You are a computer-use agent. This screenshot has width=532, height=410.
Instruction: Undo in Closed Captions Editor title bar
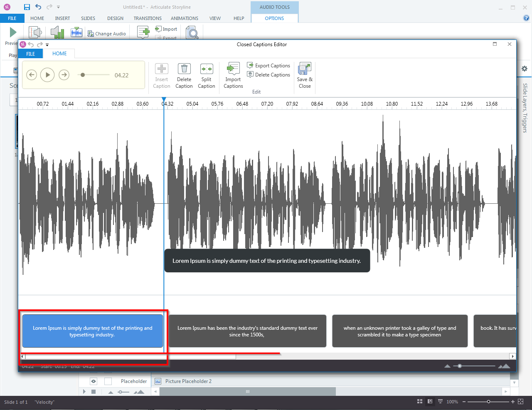click(31, 44)
